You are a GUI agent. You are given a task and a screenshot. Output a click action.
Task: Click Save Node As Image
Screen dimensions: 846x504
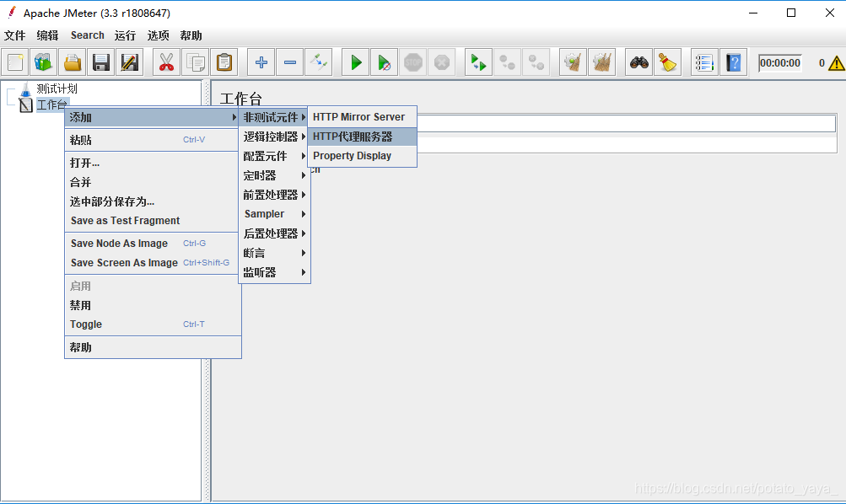152,243
